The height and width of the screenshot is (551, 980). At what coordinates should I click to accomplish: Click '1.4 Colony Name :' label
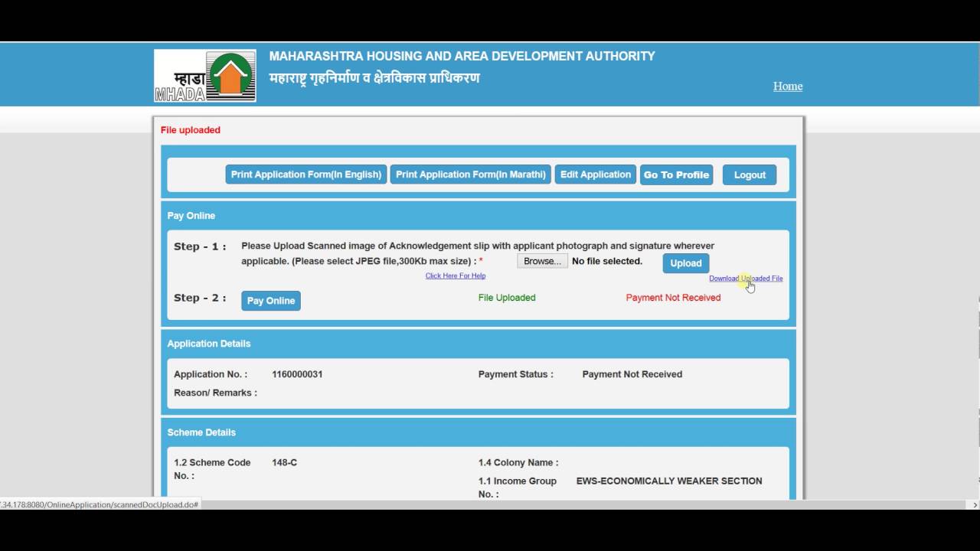[x=518, y=462]
